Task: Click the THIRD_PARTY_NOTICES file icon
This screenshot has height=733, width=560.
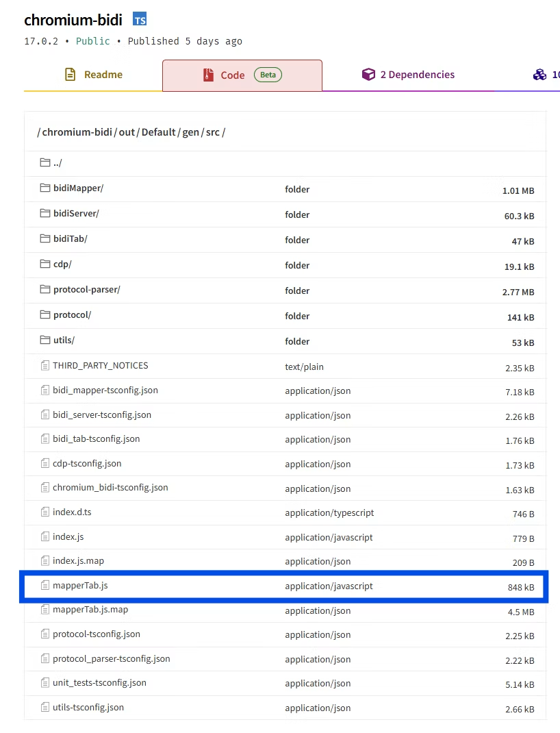Action: point(44,365)
